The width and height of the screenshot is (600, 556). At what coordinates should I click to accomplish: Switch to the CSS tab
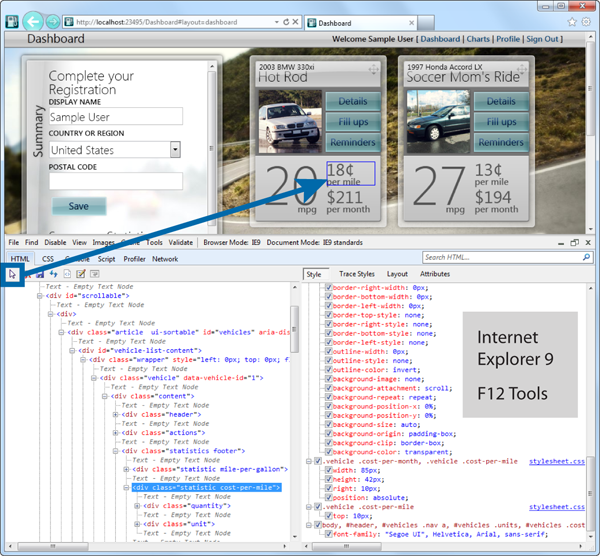click(x=48, y=259)
